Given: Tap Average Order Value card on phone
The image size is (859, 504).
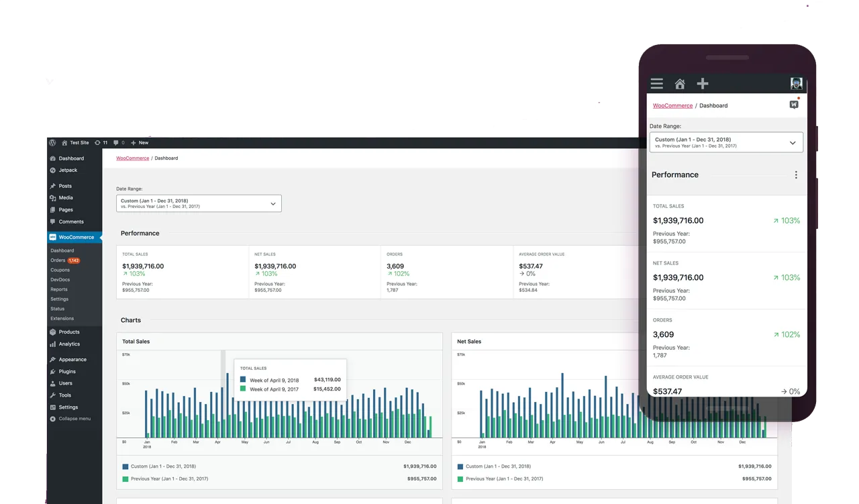Looking at the screenshot, I should pyautogui.click(x=727, y=382).
